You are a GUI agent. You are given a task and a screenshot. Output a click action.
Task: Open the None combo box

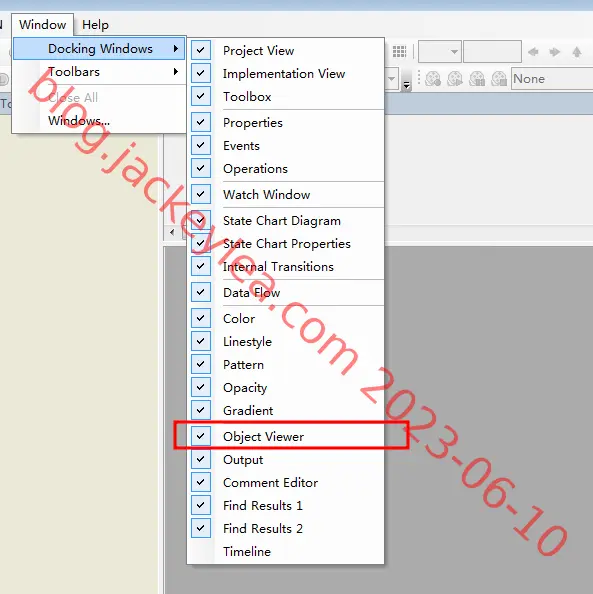552,78
